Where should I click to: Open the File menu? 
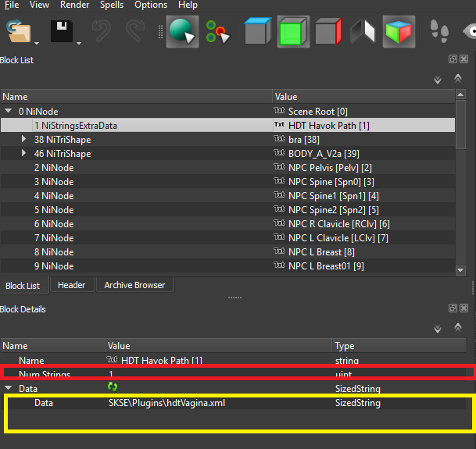pos(12,5)
